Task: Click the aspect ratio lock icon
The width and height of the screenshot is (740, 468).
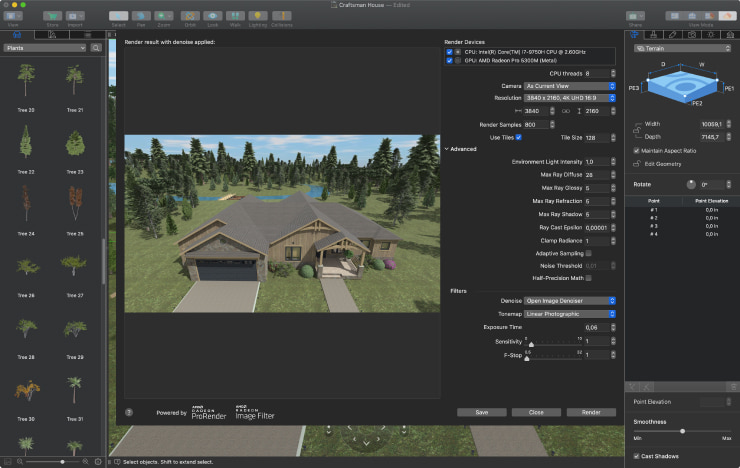Action: pyautogui.click(x=637, y=130)
